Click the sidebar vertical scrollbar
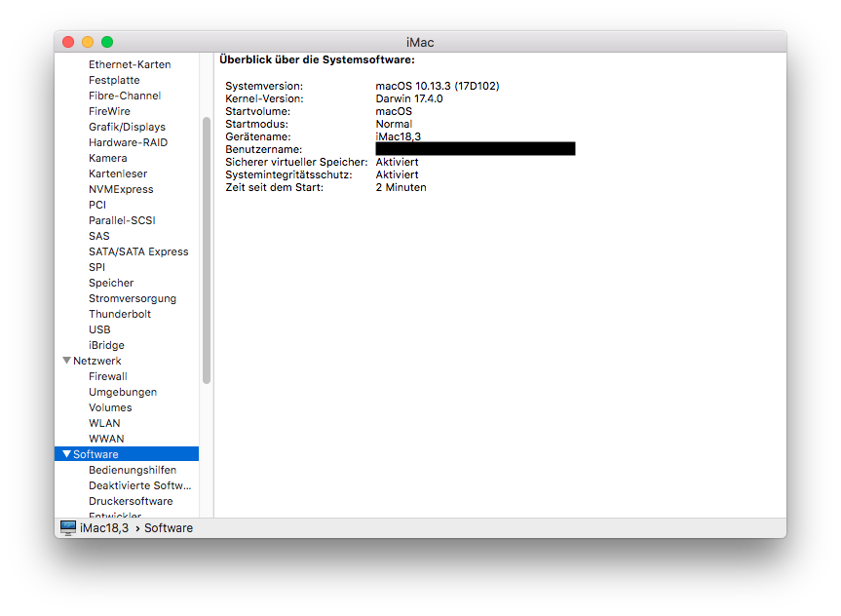Image resolution: width=841 pixels, height=616 pixels. (x=207, y=250)
